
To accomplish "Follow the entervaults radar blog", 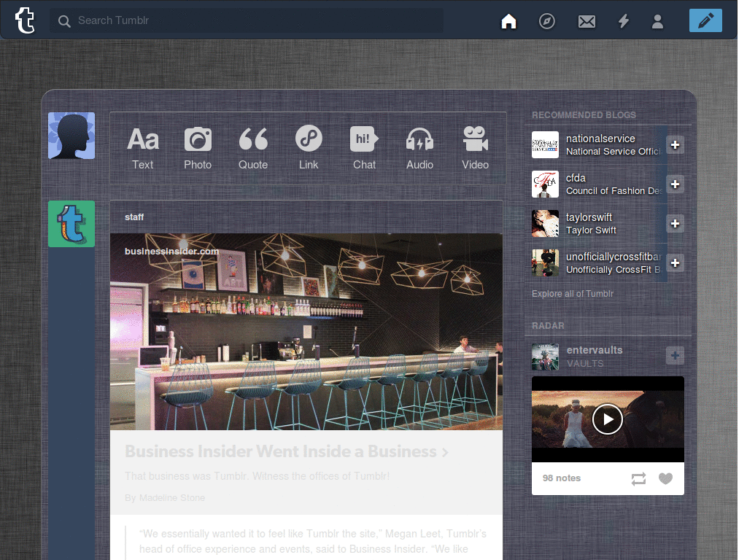I will pyautogui.click(x=675, y=356).
